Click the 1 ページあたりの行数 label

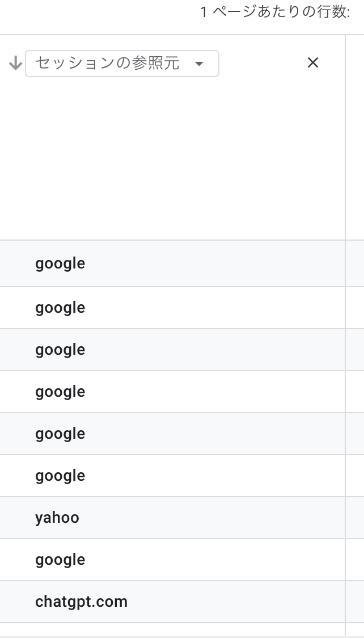point(275,12)
